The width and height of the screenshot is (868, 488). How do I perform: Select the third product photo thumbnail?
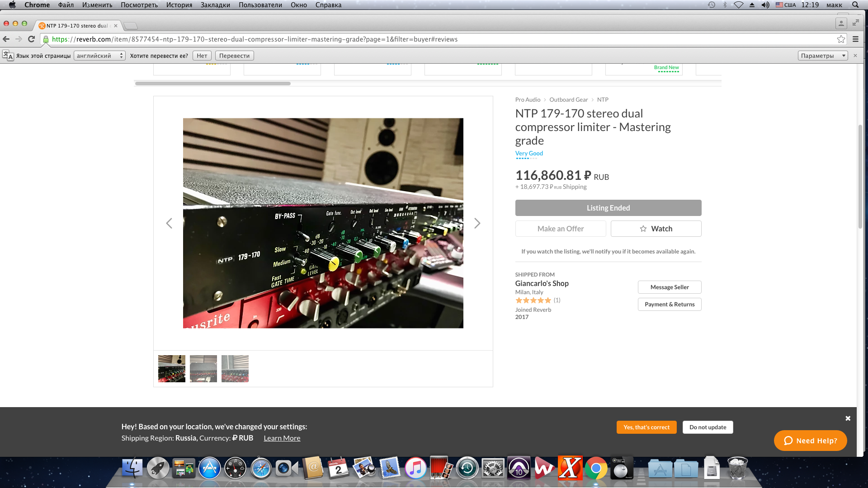235,369
